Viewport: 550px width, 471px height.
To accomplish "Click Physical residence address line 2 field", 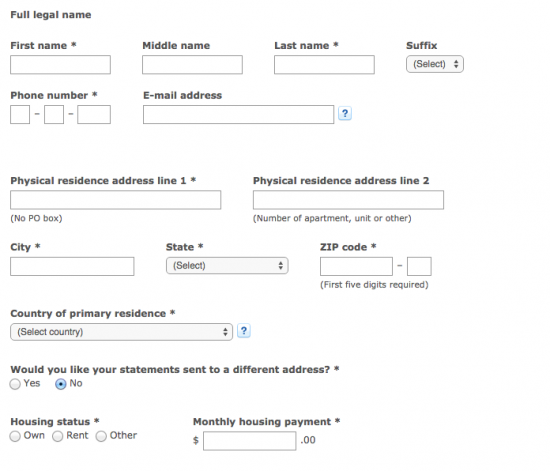I will (348, 200).
